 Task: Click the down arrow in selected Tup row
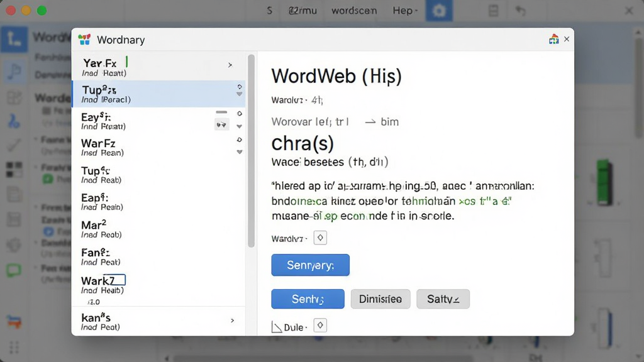click(x=240, y=94)
